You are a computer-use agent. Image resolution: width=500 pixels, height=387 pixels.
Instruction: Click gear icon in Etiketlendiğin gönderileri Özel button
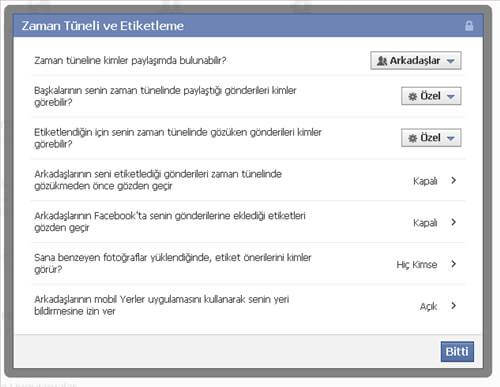(413, 138)
